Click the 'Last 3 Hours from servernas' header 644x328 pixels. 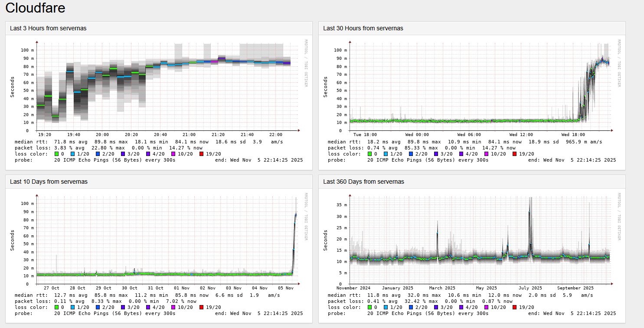tap(48, 28)
